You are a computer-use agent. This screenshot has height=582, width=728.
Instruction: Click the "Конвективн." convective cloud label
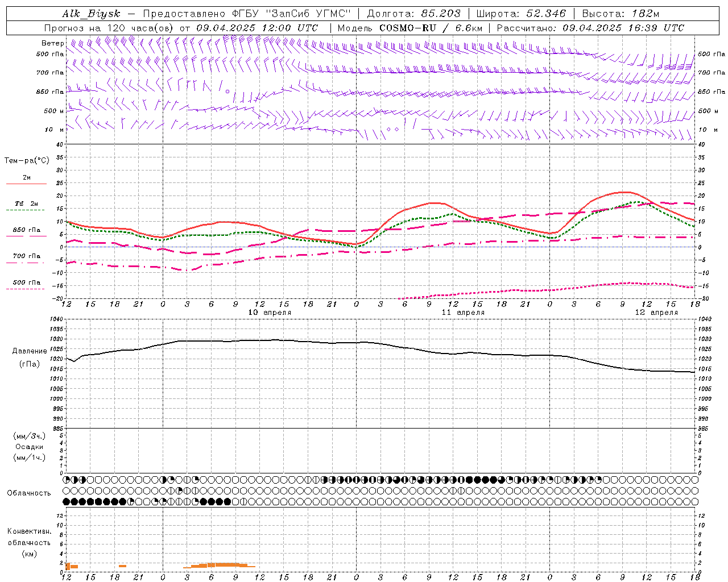29,531
